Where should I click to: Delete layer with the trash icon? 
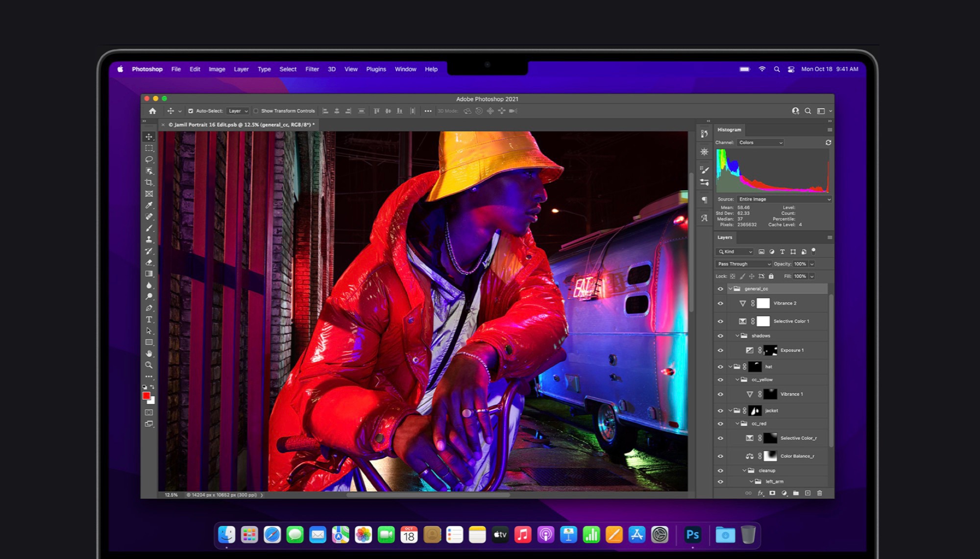[x=819, y=493]
